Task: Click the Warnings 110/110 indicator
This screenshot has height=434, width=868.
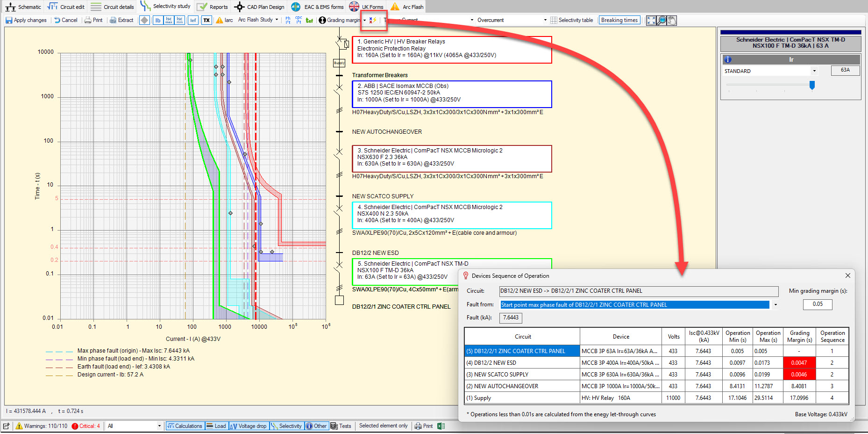Action: pos(42,426)
